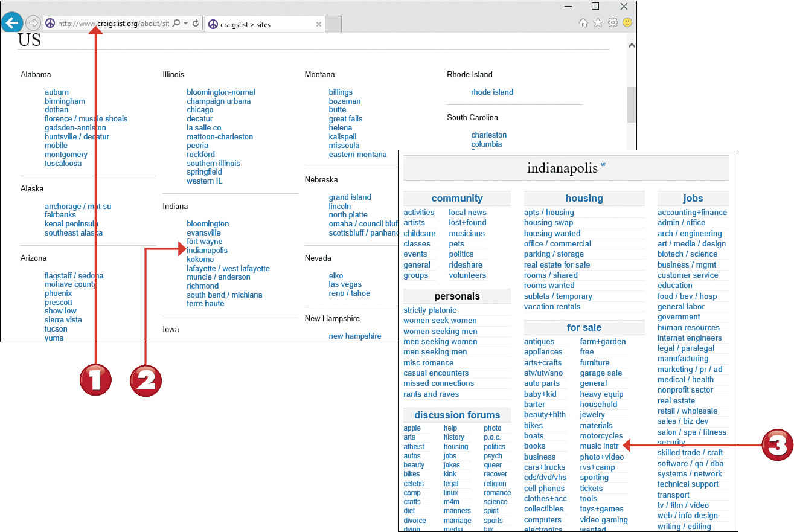
Task: Open the strictly platonic link
Action: pyautogui.click(x=430, y=310)
